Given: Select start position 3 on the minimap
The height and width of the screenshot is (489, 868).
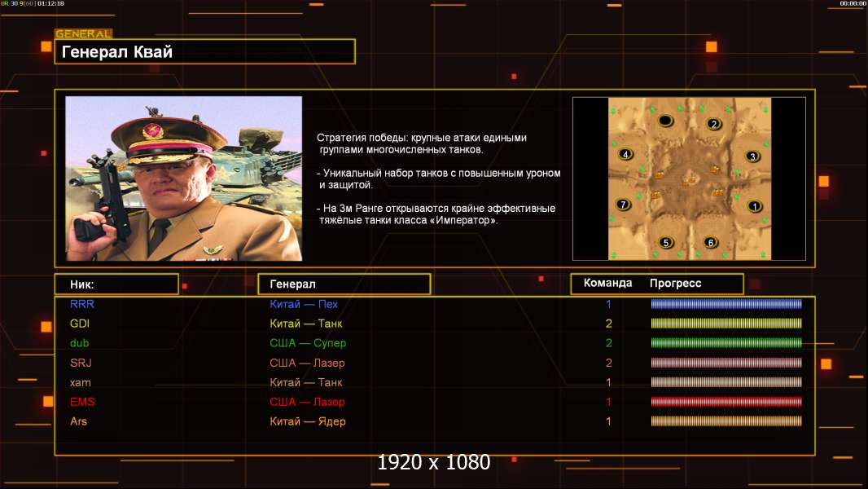Looking at the screenshot, I should pos(752,156).
